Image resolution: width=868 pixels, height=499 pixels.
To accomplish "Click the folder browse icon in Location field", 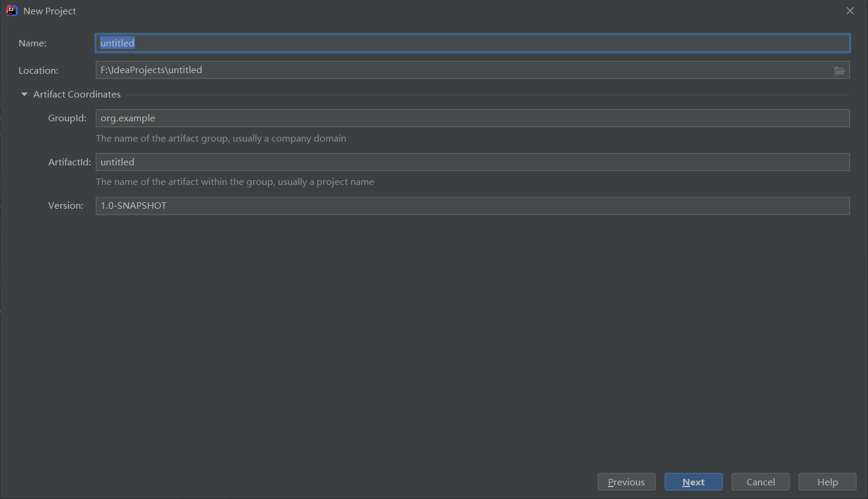I will (839, 70).
